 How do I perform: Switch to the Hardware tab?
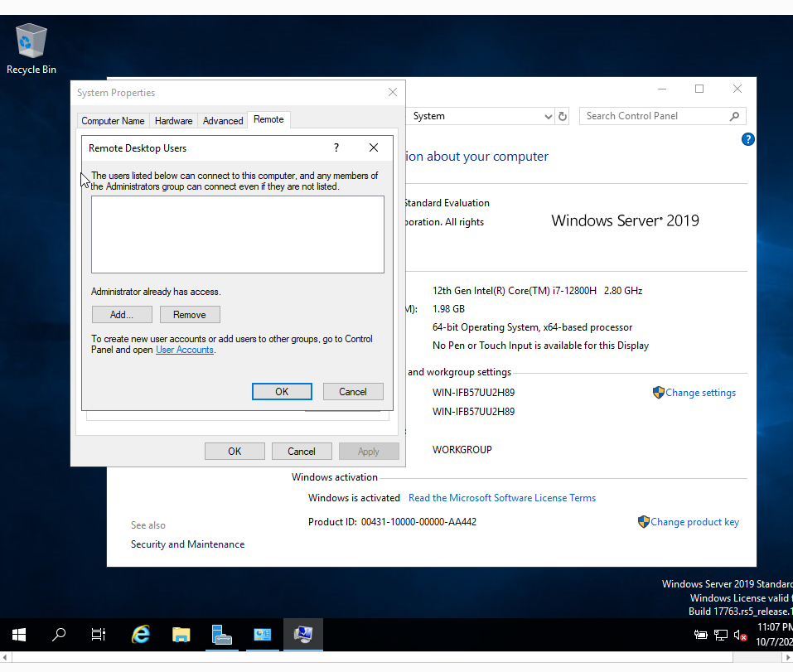tap(173, 121)
